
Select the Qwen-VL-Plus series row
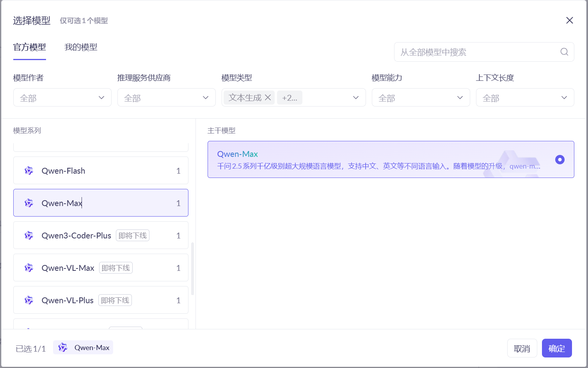click(x=101, y=300)
